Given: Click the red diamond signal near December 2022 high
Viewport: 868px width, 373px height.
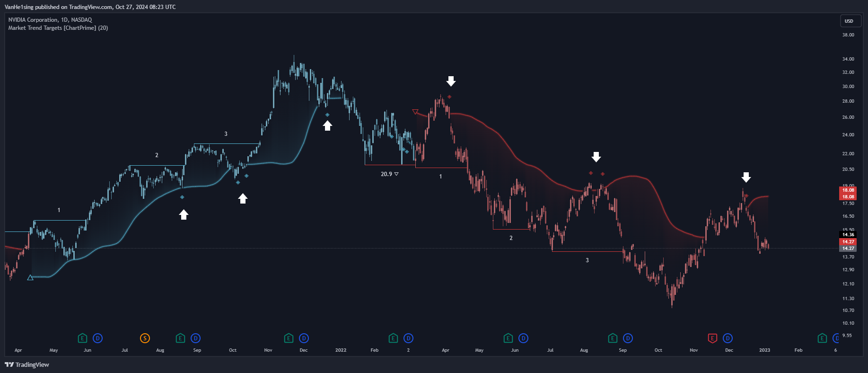Looking at the screenshot, I should pos(746,195).
